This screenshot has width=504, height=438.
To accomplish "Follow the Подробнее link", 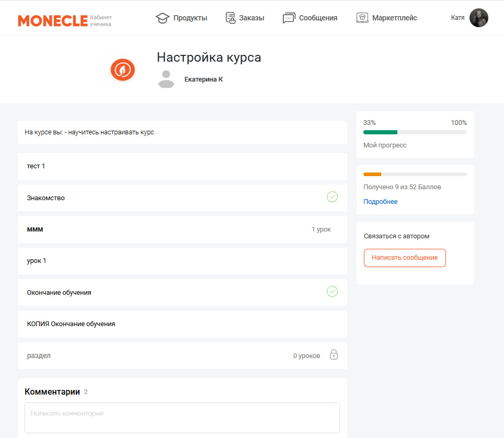I will click(x=380, y=202).
